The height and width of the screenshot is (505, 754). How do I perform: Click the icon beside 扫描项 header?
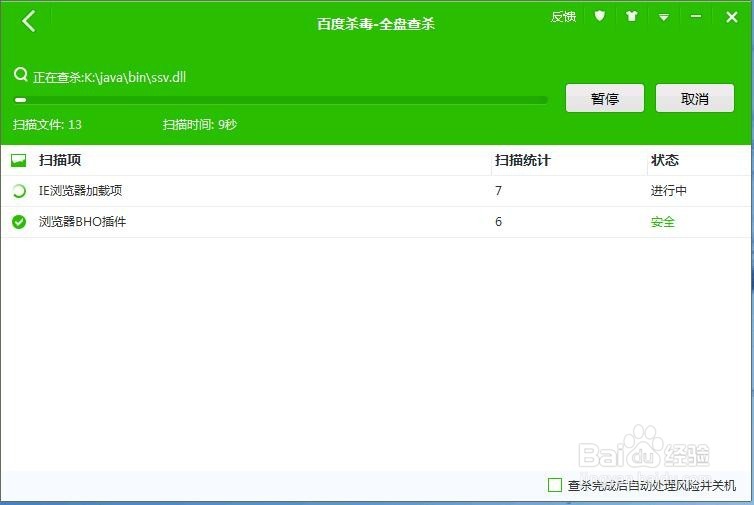click(x=18, y=160)
